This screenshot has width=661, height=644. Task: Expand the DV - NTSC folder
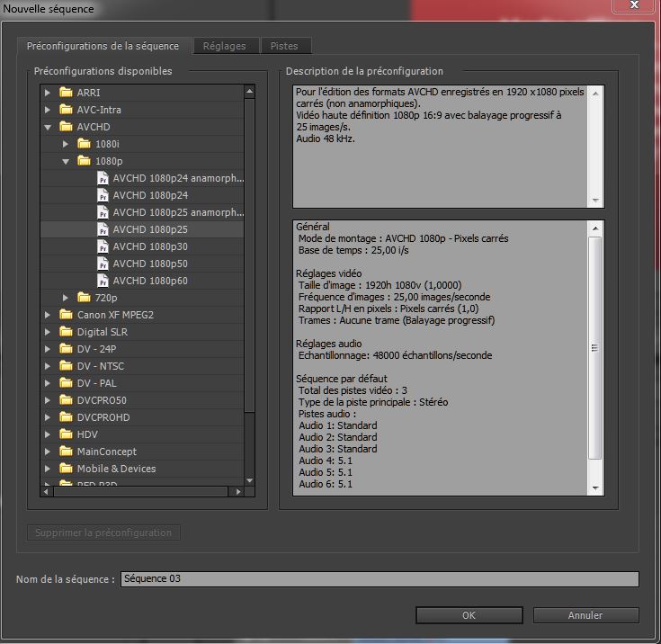pos(48,366)
